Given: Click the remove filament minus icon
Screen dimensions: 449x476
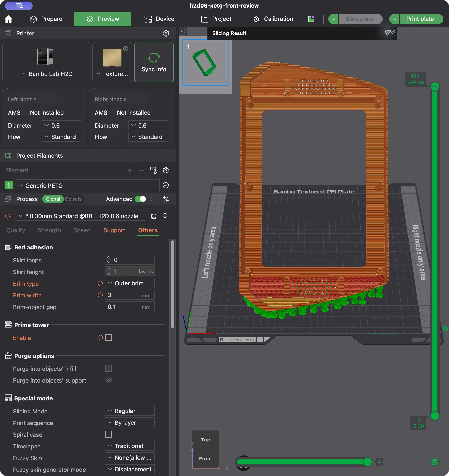Looking at the screenshot, I should pyautogui.click(x=141, y=170).
